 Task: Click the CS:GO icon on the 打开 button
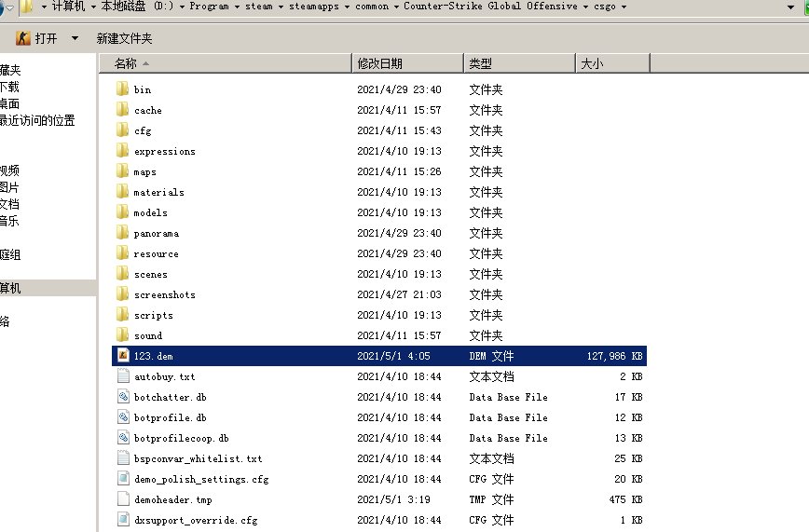point(22,38)
